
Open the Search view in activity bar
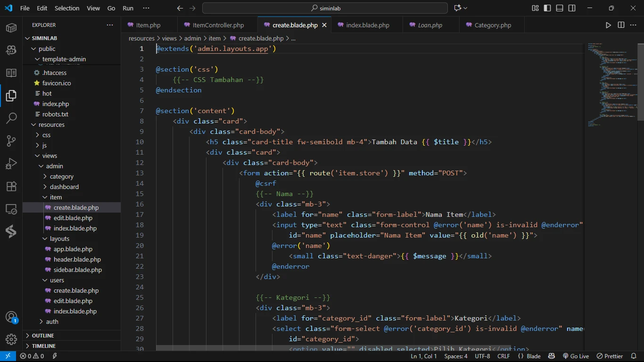click(11, 118)
